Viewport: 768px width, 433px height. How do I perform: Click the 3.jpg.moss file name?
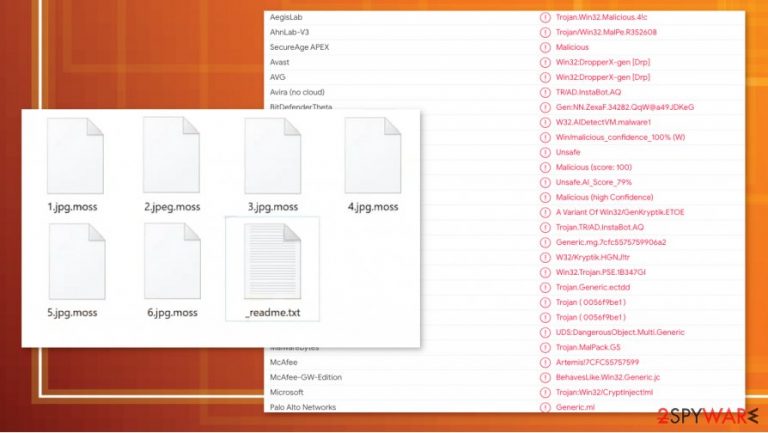point(273,207)
